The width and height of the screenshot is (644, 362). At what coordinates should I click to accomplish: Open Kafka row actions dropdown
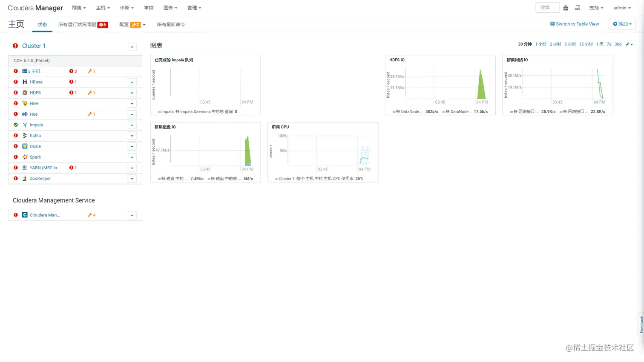(x=132, y=136)
